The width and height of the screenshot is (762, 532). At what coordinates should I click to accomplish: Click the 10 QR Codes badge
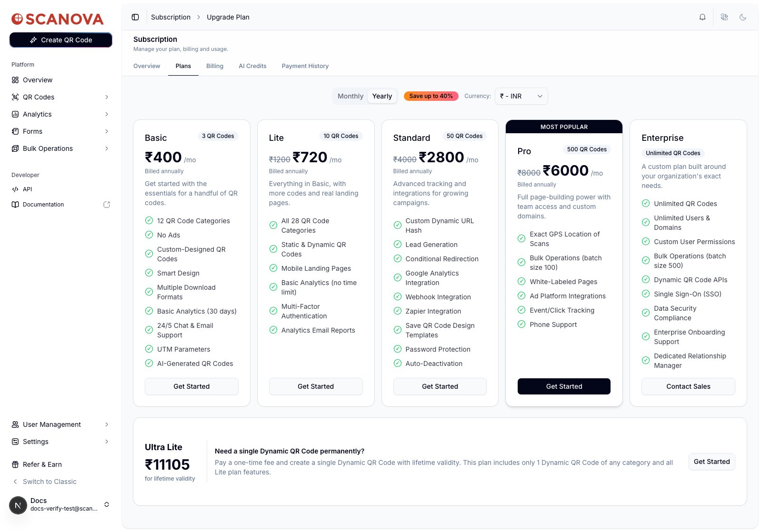point(341,136)
